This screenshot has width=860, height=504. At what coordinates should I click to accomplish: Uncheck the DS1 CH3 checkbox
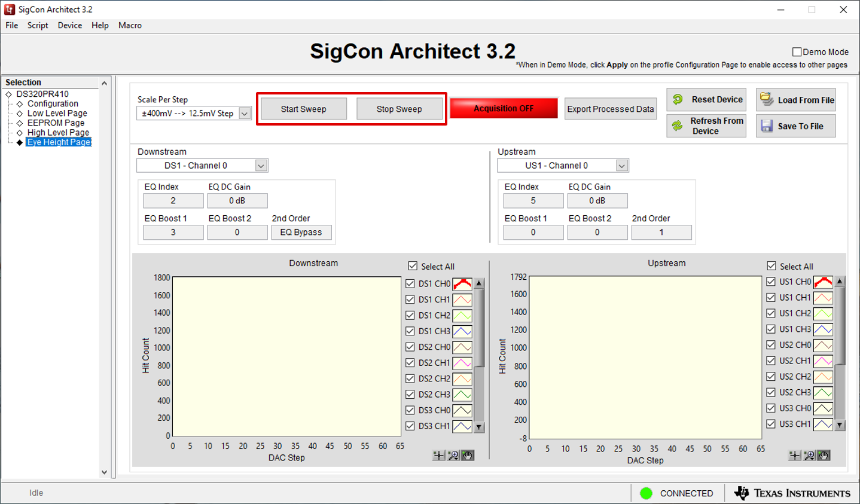click(410, 331)
